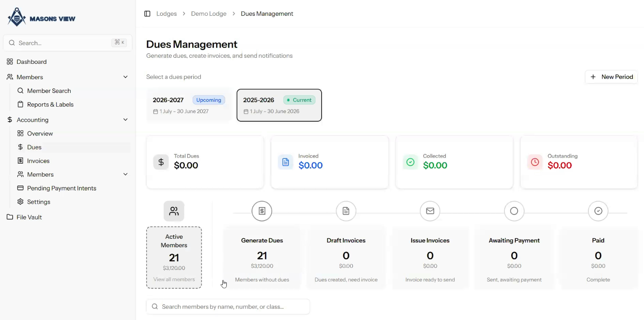Toggle the sidebar panel icon
Image resolution: width=644 pixels, height=320 pixels.
[147, 14]
